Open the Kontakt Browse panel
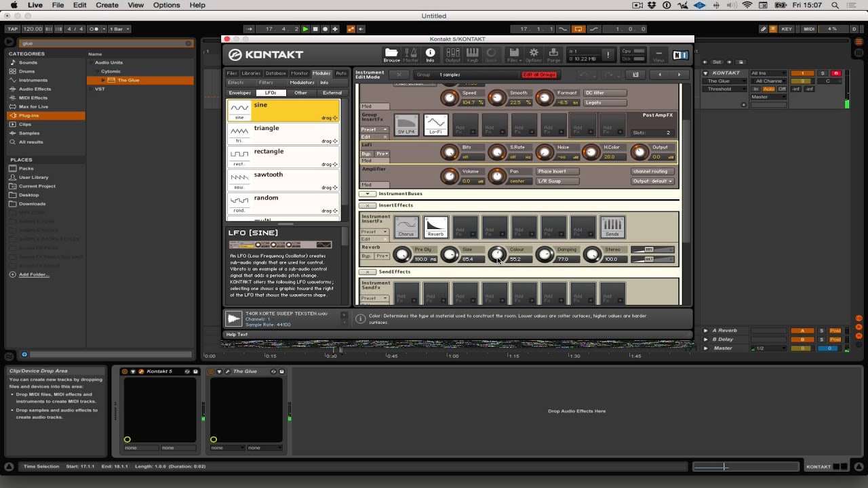The image size is (868, 488). coord(391,54)
